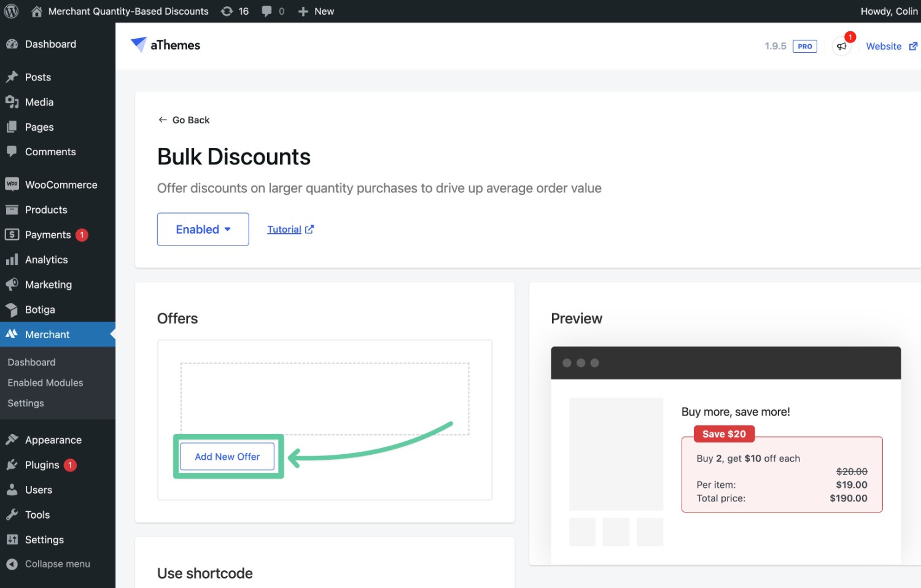This screenshot has height=588, width=921.
Task: Open Merchant Settings submenu item
Action: [x=26, y=403]
